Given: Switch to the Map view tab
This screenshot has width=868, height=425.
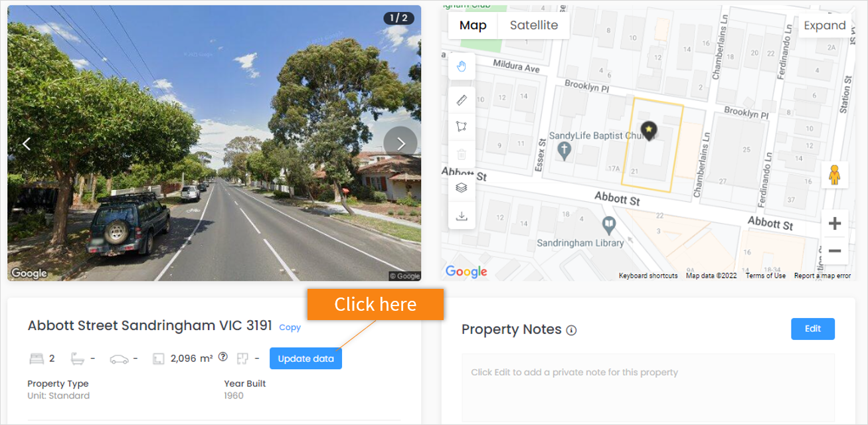Looking at the screenshot, I should tap(473, 25).
